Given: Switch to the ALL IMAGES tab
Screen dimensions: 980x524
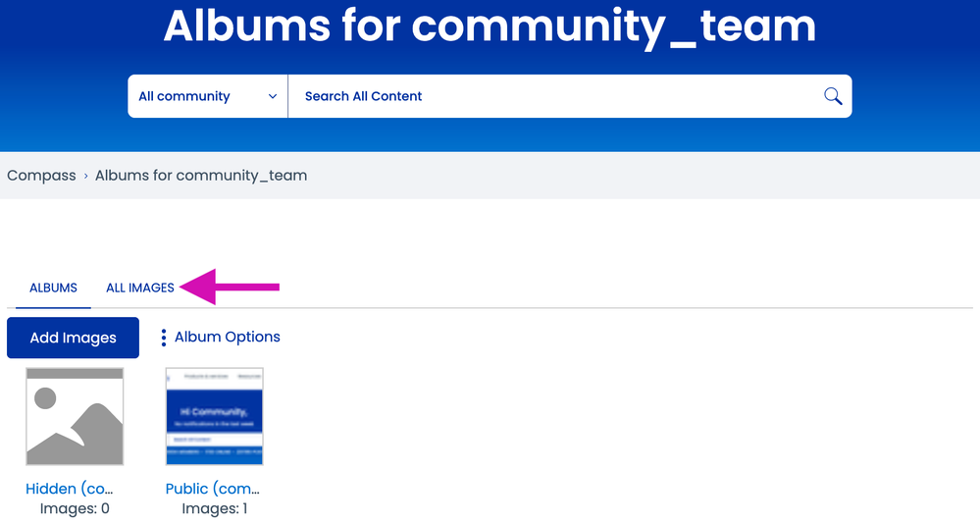Looking at the screenshot, I should pos(140,288).
